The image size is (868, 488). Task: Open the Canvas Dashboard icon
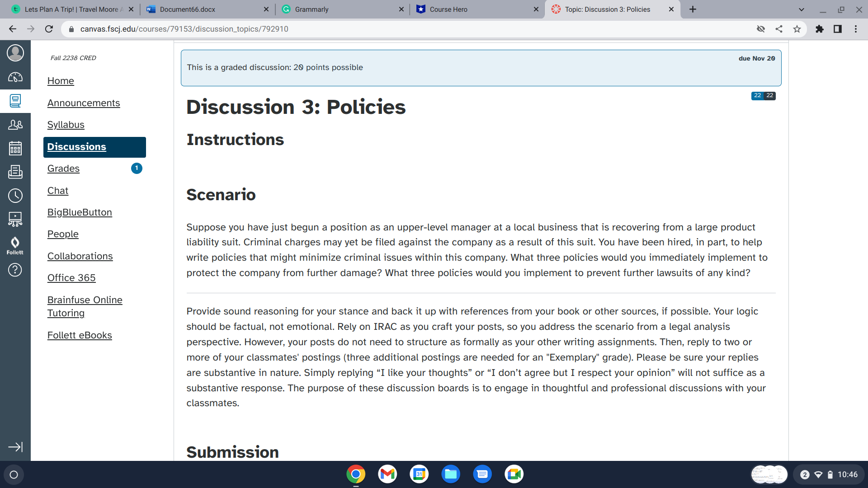15,77
